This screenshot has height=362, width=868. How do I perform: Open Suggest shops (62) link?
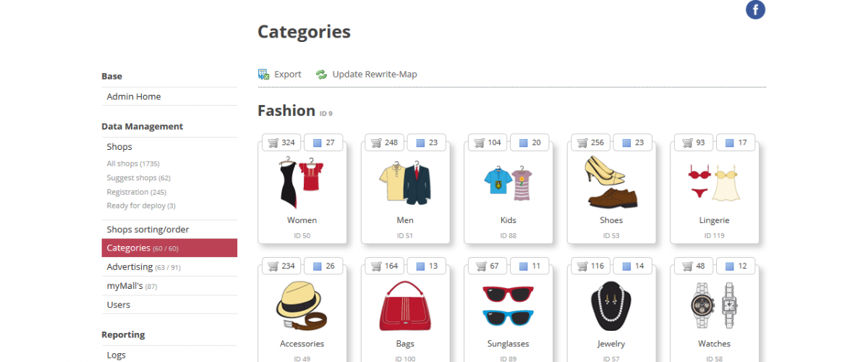(138, 178)
